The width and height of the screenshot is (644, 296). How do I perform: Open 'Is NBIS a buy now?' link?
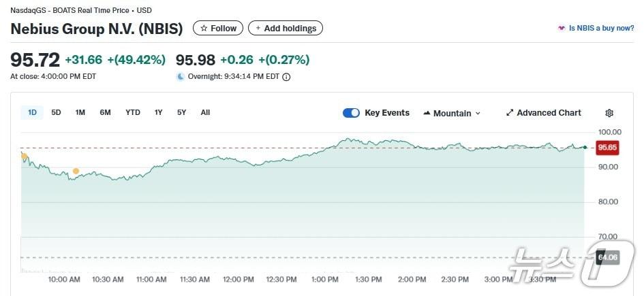click(601, 29)
